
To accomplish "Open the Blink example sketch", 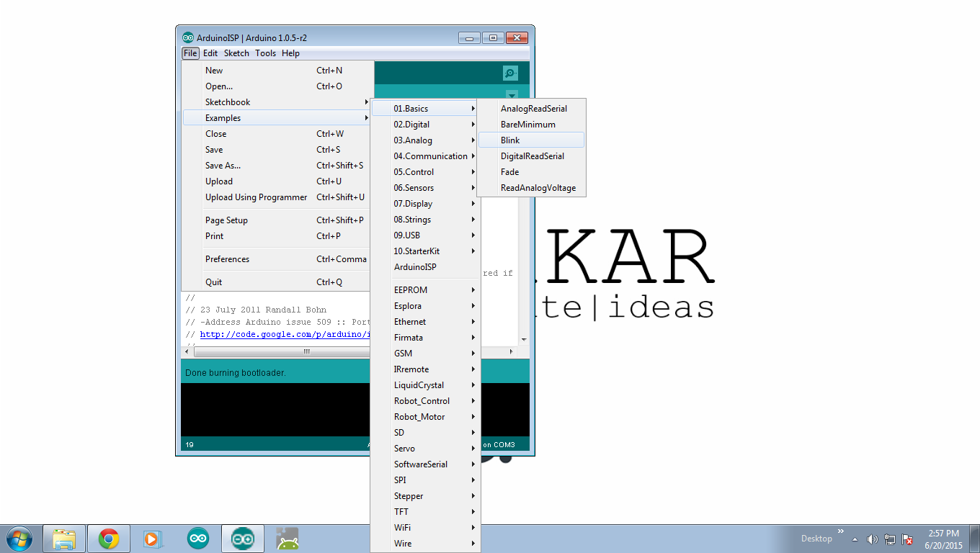I will pyautogui.click(x=532, y=140).
